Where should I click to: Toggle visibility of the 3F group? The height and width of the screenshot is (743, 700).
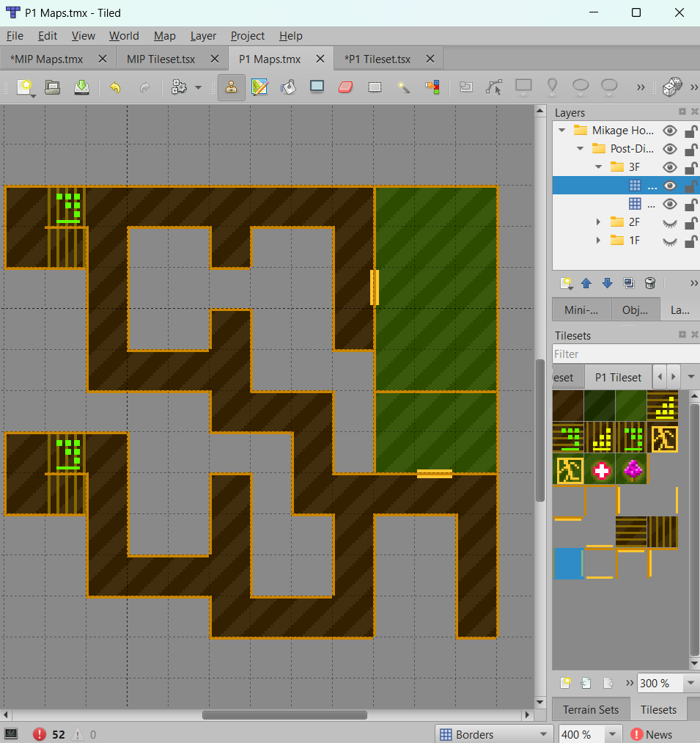(x=670, y=167)
